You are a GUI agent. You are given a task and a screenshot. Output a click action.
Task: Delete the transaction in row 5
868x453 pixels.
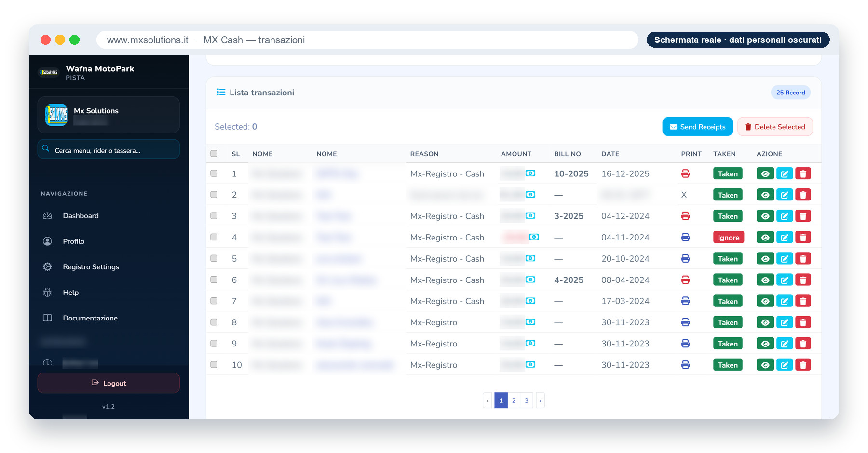click(803, 258)
